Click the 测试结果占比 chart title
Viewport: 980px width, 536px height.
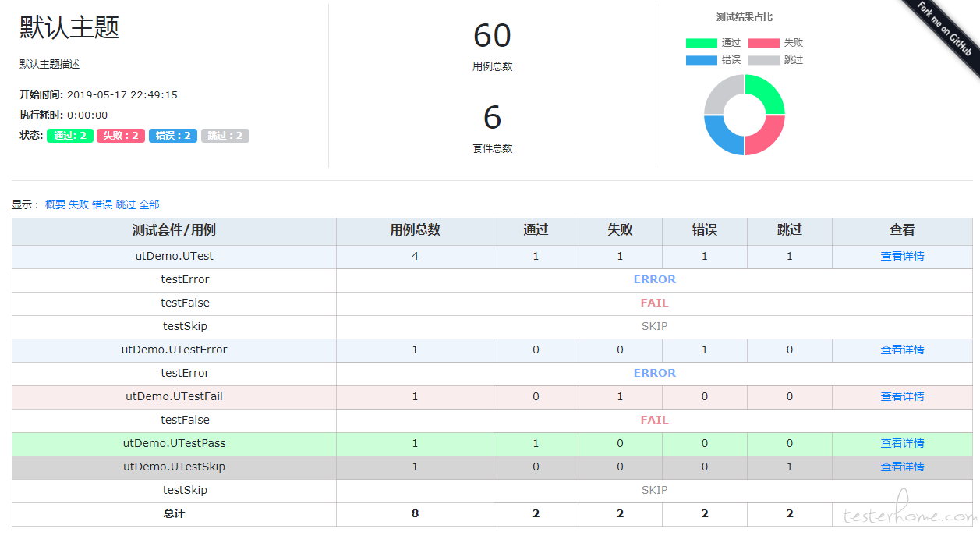click(x=745, y=17)
